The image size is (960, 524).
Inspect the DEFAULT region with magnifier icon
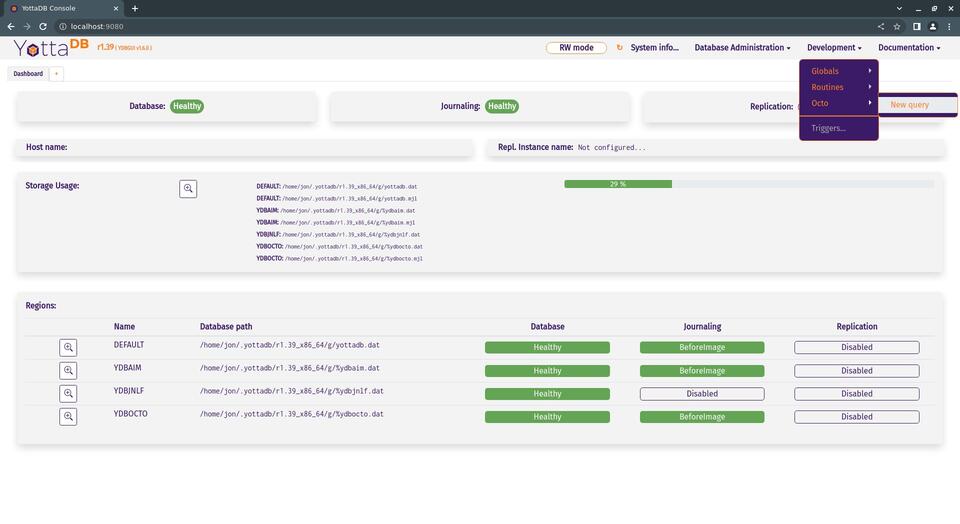[x=68, y=347]
